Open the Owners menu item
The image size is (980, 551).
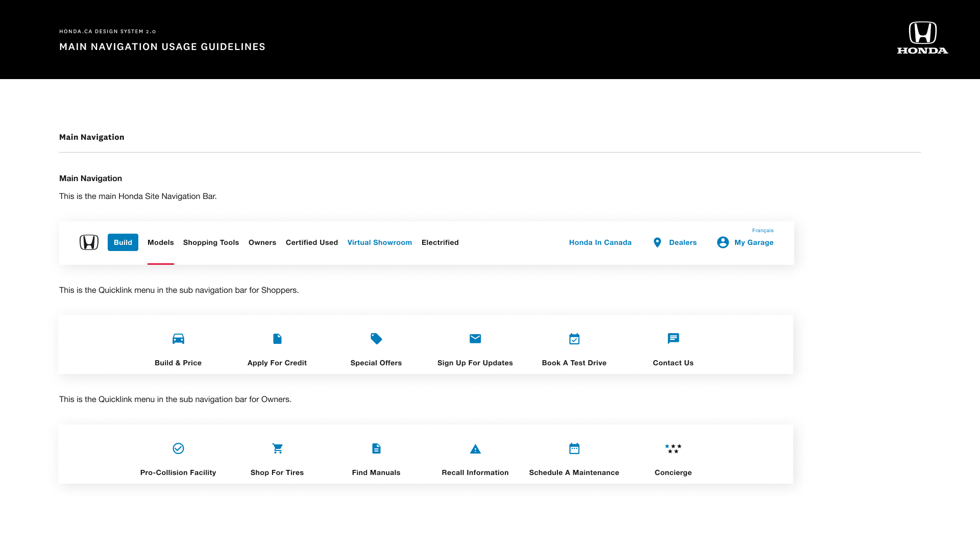[262, 242]
